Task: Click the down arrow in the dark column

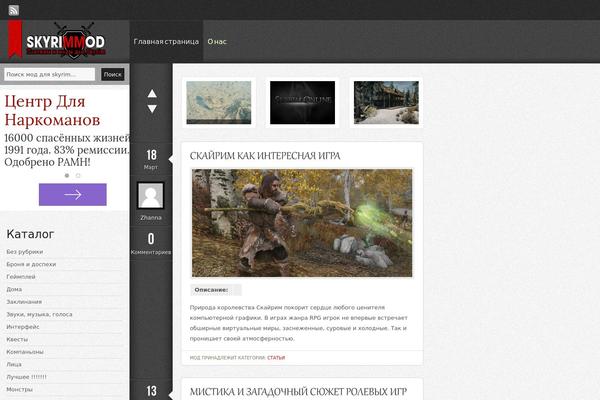Action: coord(152,109)
